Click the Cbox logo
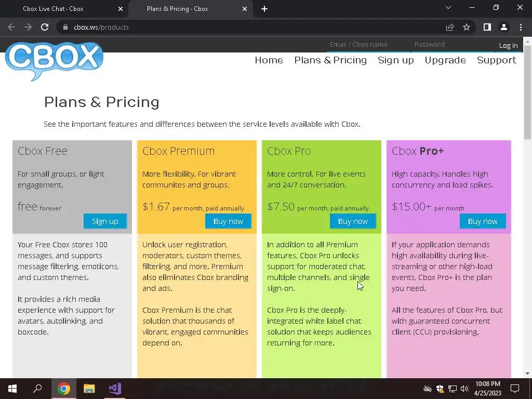This screenshot has height=399, width=532. click(54, 61)
